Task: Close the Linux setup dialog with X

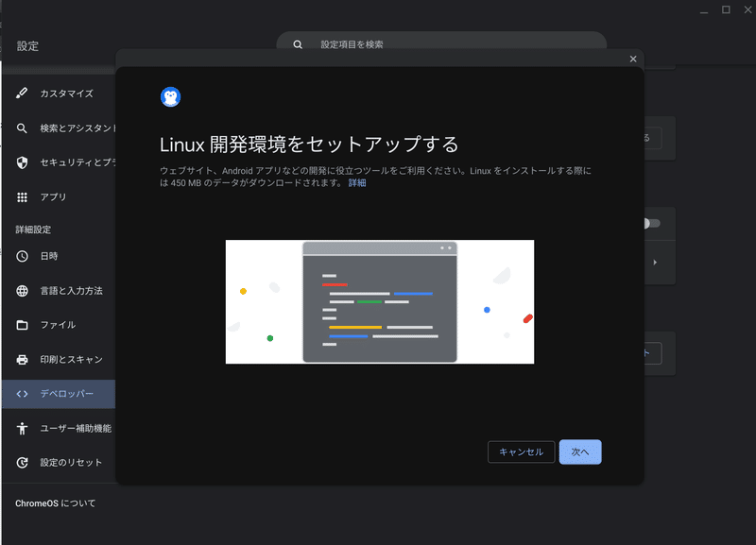Action: pos(633,59)
